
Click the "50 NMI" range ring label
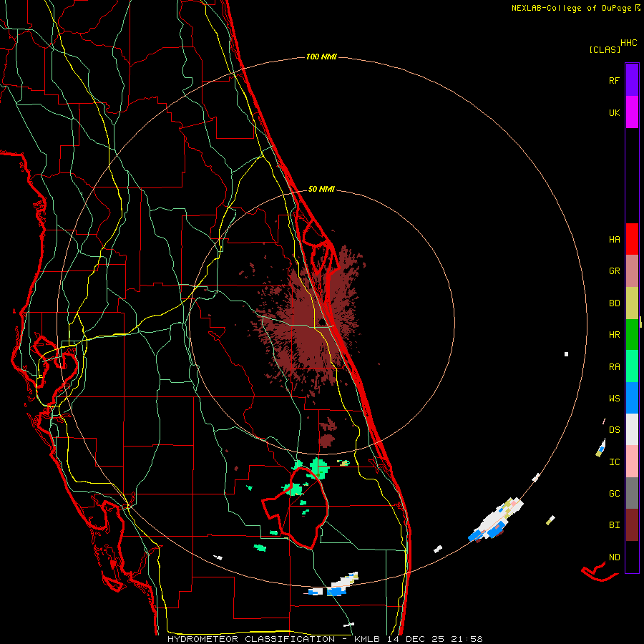coord(321,189)
